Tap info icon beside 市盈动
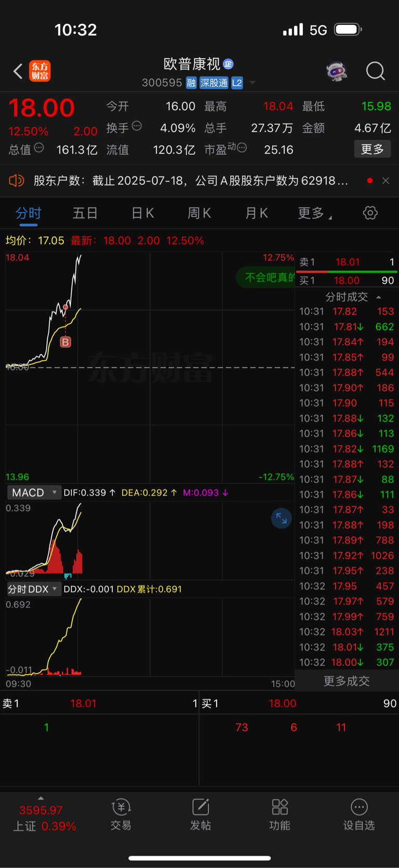The height and width of the screenshot is (868, 399). pos(242,148)
